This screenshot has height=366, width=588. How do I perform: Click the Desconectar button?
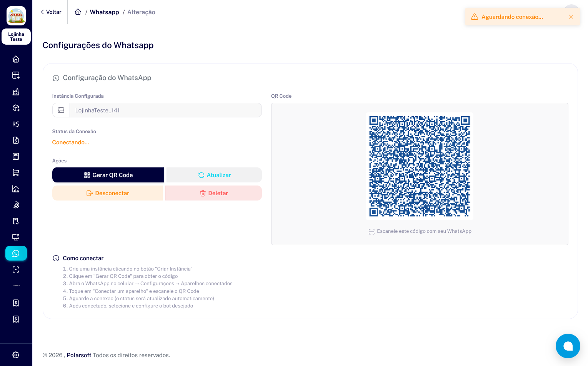108,193
